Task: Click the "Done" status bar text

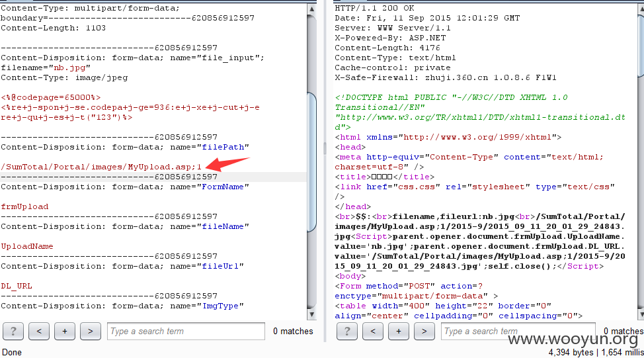Action: click(12, 352)
